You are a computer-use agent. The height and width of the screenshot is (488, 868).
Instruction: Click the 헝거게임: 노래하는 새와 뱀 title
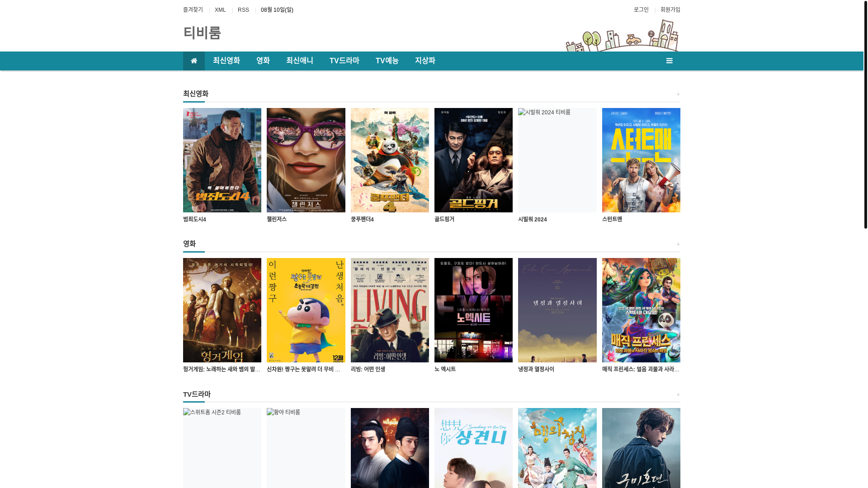pos(222,369)
